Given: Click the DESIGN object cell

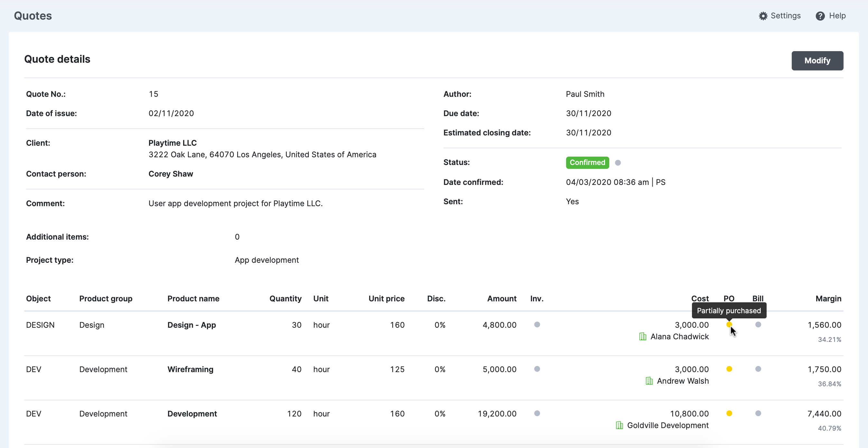Looking at the screenshot, I should (x=41, y=325).
